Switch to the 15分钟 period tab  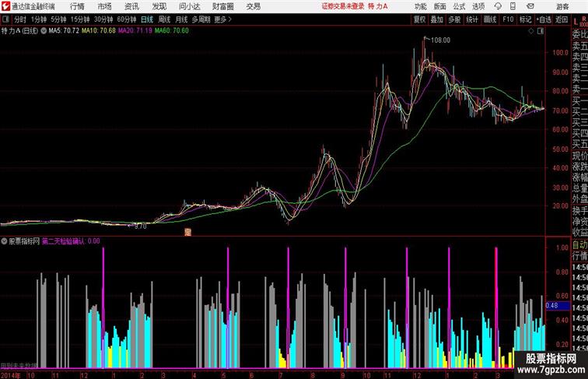[x=80, y=19]
